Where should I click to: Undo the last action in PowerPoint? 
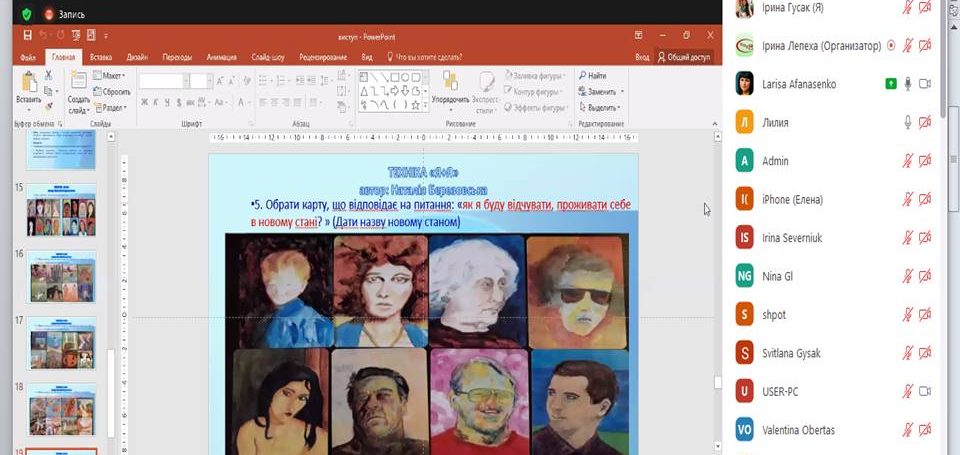point(43,36)
